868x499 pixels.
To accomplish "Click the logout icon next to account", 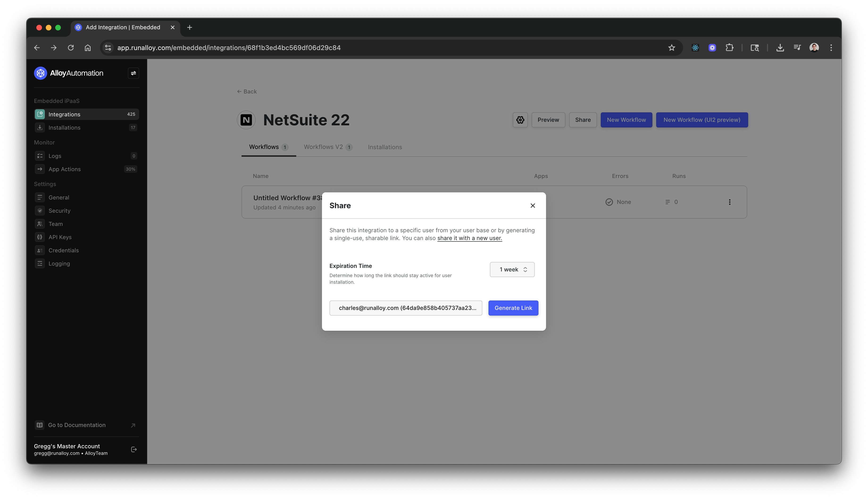I will [x=134, y=449].
